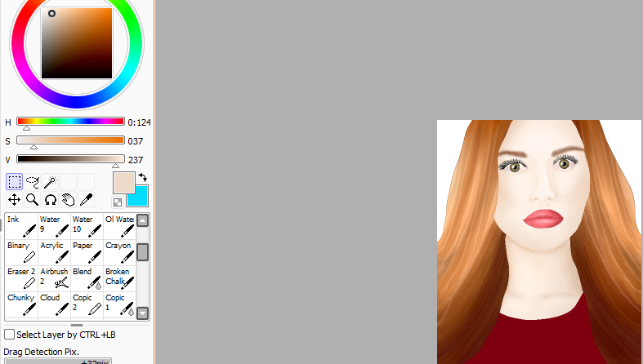This screenshot has width=643, height=364.
Task: Click the S saturation slider bar
Action: [x=70, y=140]
